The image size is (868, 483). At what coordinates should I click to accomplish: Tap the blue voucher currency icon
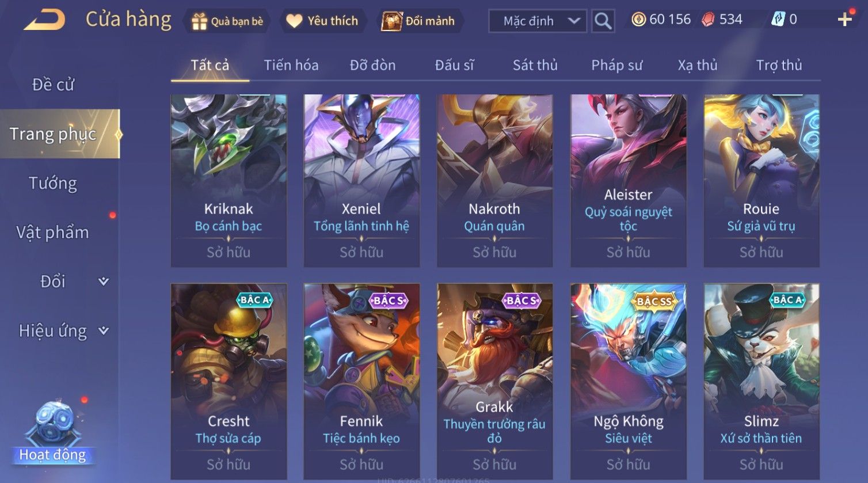[x=778, y=20]
